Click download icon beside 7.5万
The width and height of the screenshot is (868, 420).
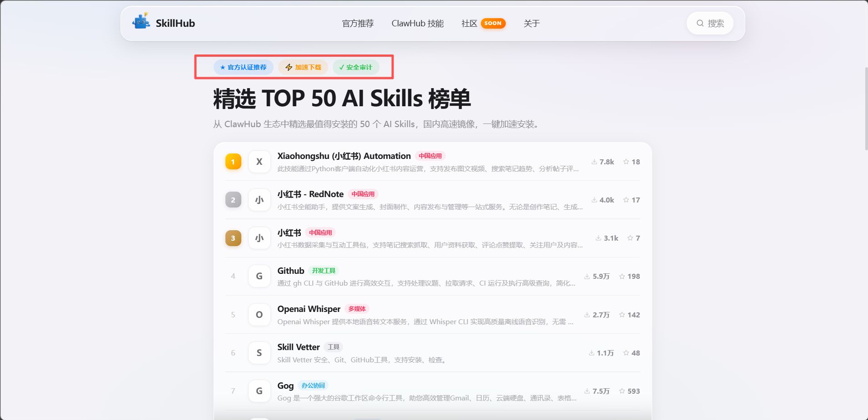587,391
